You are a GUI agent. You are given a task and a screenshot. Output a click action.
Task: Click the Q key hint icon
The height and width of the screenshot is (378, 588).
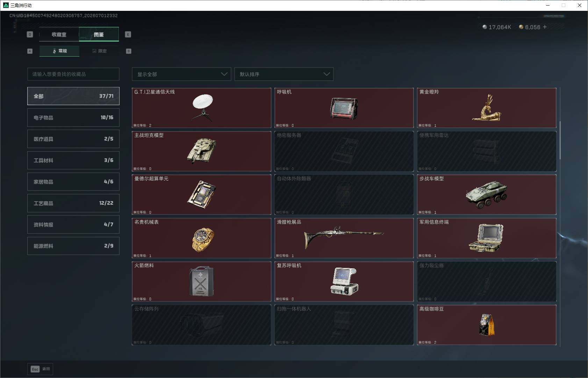(30, 34)
